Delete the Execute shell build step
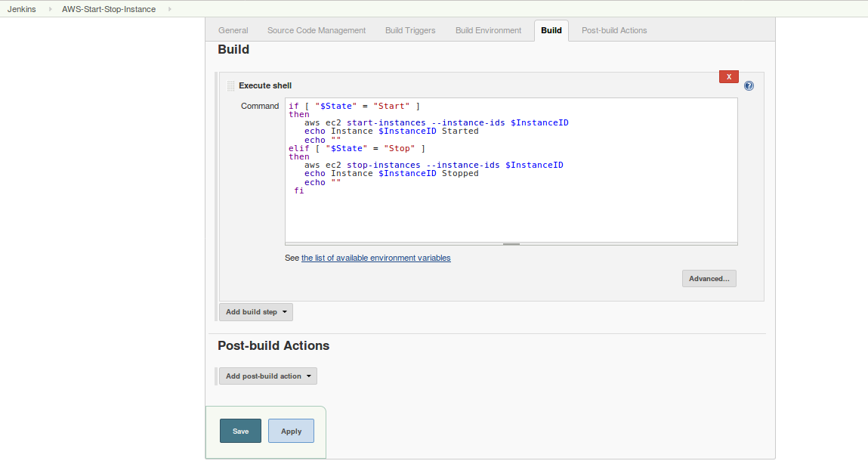868x461 pixels. [x=728, y=76]
